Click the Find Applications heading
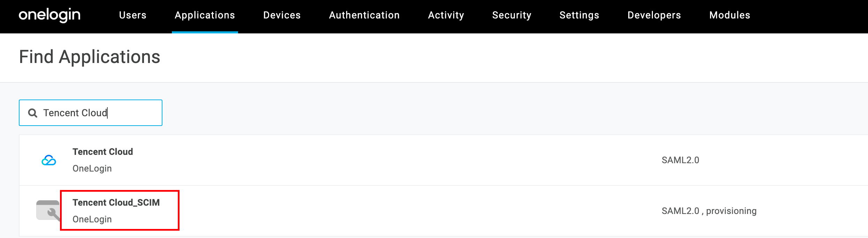Viewport: 868px width, 238px height. [x=90, y=57]
